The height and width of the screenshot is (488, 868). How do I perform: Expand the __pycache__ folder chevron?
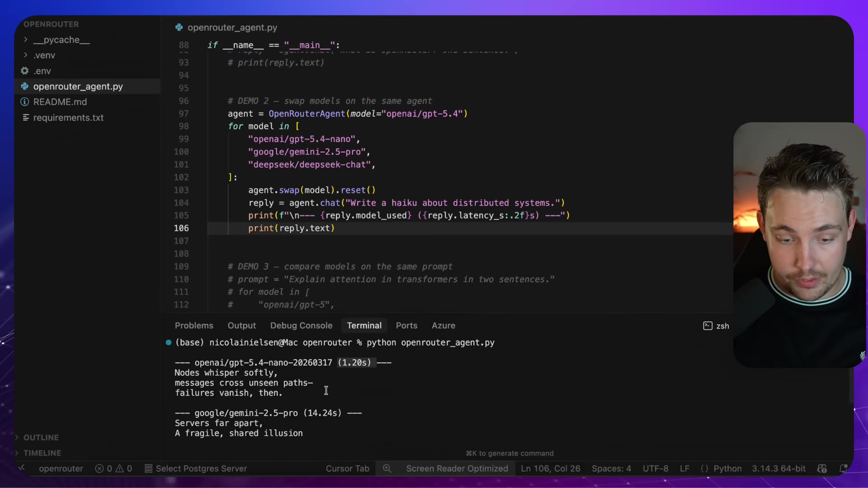tap(25, 40)
